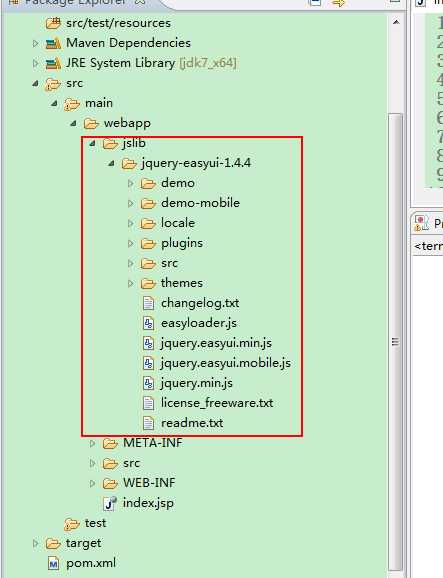This screenshot has height=578, width=443.
Task: Click the license_freeware.txt file icon
Action: click(148, 403)
